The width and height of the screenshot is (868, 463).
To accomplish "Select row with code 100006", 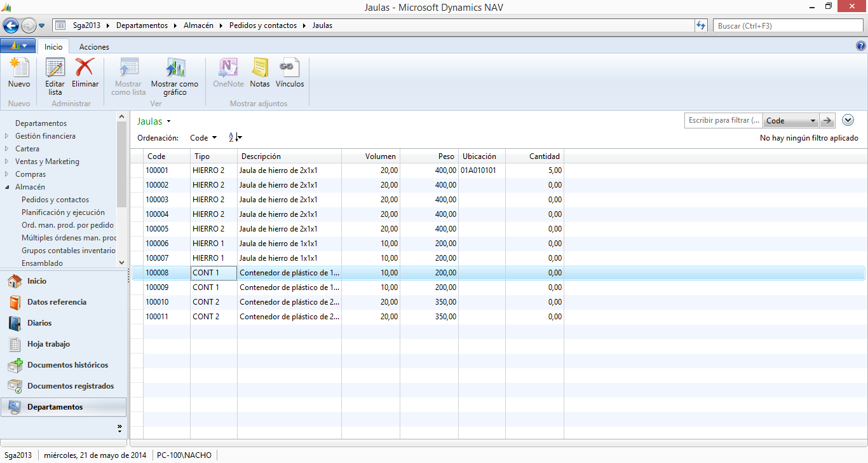I will pyautogui.click(x=498, y=244).
